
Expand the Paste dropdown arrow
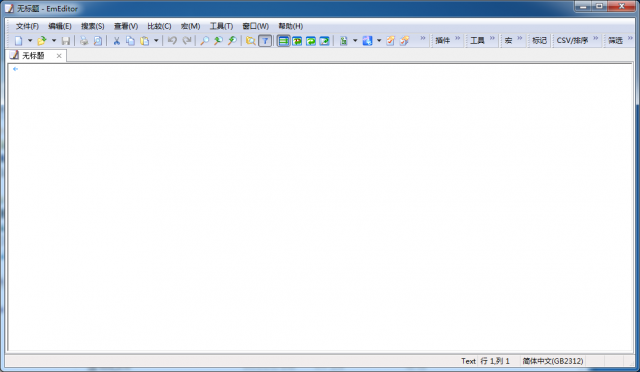(x=156, y=40)
